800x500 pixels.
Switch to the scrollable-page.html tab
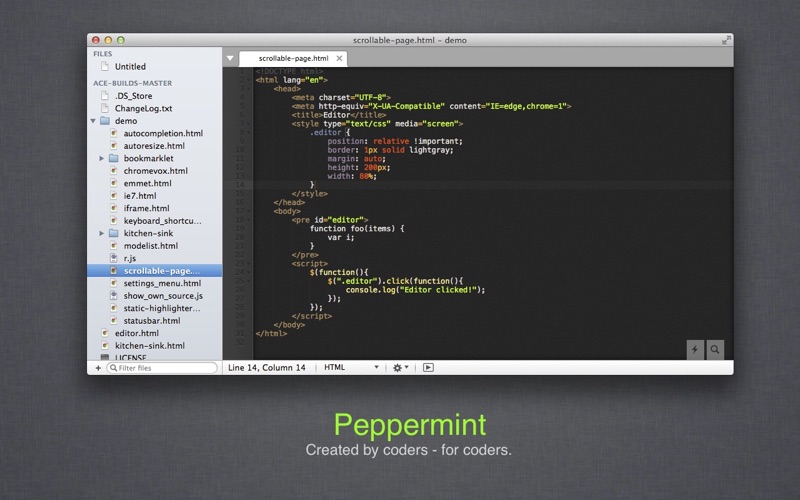click(x=293, y=59)
